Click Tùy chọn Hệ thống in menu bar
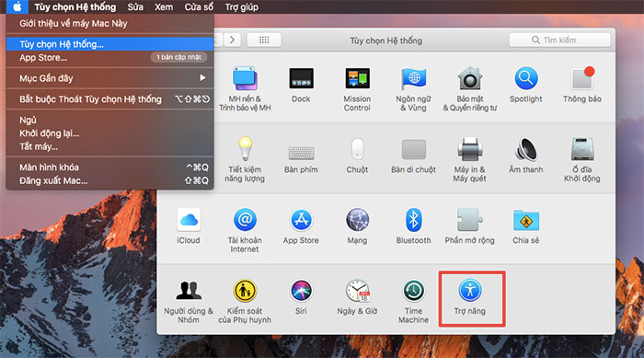 [75, 7]
